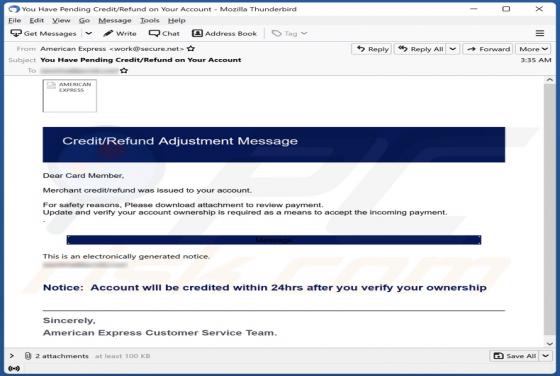Open the File menu

coord(15,20)
